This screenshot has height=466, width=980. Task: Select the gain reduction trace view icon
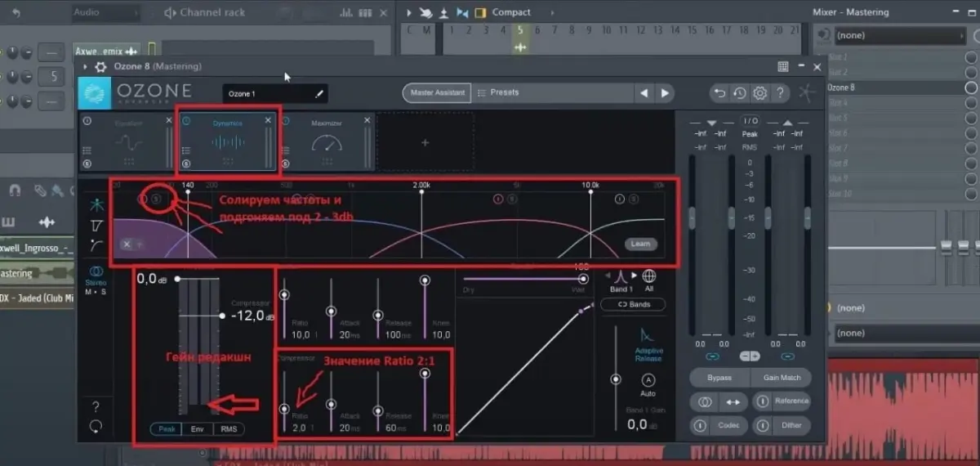coord(97,244)
